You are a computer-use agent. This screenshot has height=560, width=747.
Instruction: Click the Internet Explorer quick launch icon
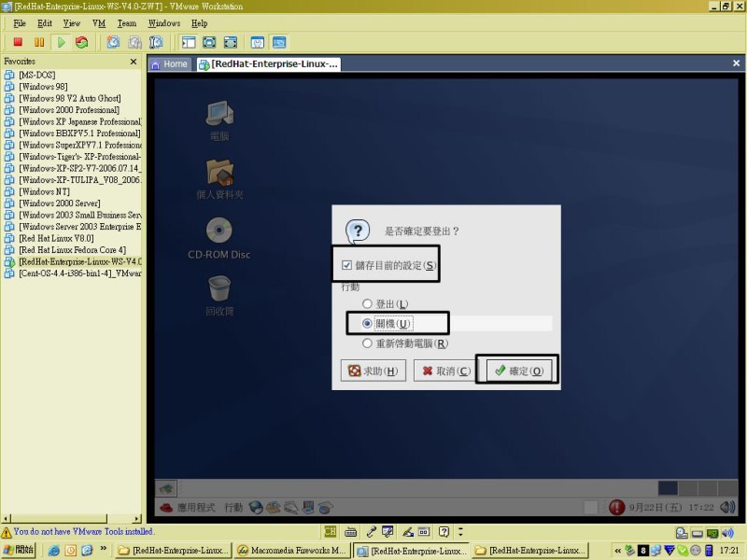[54, 551]
